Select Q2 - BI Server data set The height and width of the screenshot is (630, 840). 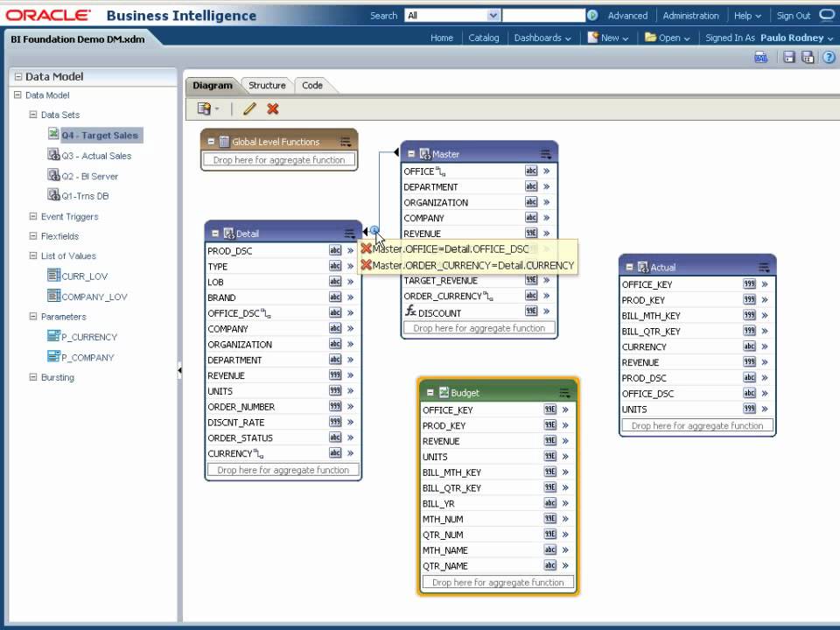[x=89, y=176]
